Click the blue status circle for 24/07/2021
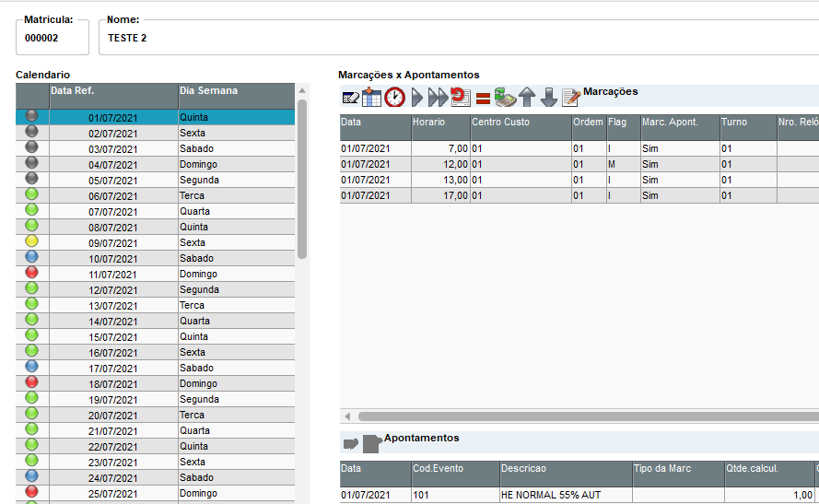Screen dimensions: 819x504 point(32,476)
